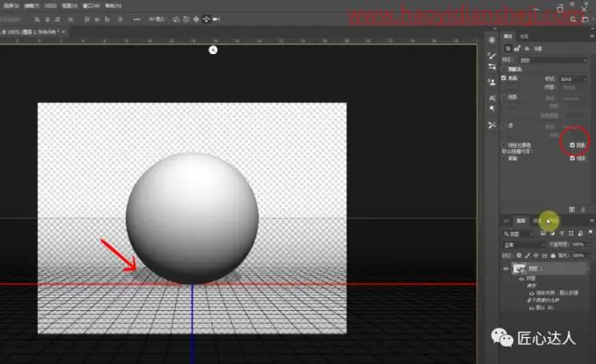Collapse 图层 1 layer effects expander arrow

coord(588,269)
